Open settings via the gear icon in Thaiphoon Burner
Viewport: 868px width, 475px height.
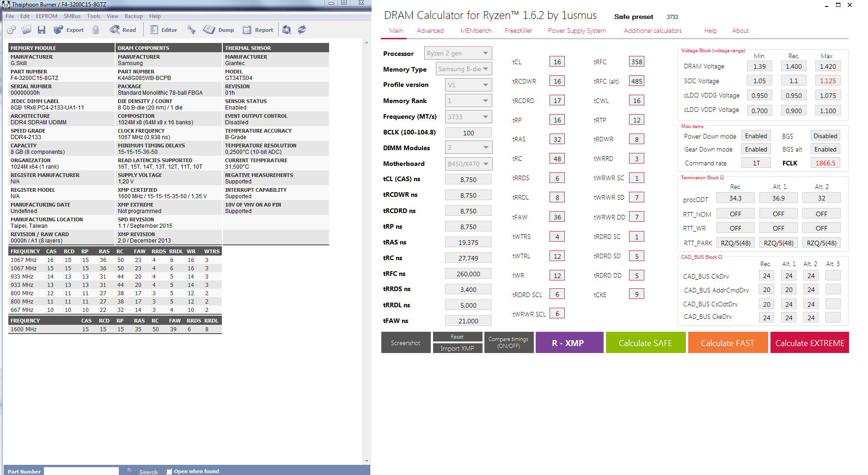12,30
